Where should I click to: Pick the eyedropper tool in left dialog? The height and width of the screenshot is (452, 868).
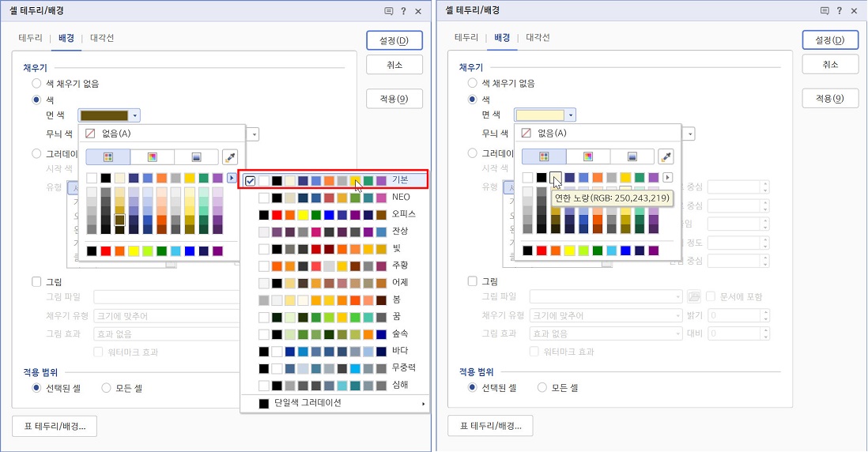pyautogui.click(x=230, y=157)
